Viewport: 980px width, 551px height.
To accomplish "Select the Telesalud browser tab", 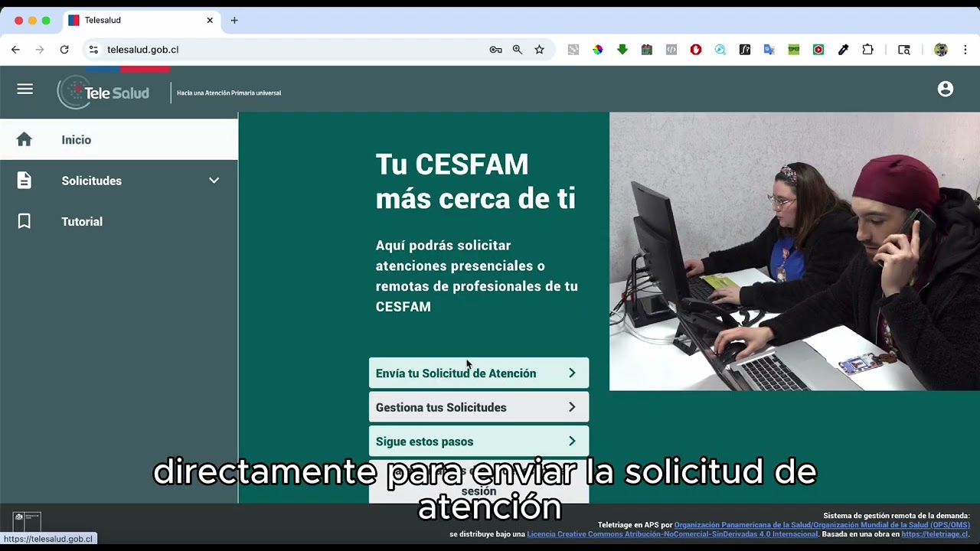I will click(x=142, y=21).
